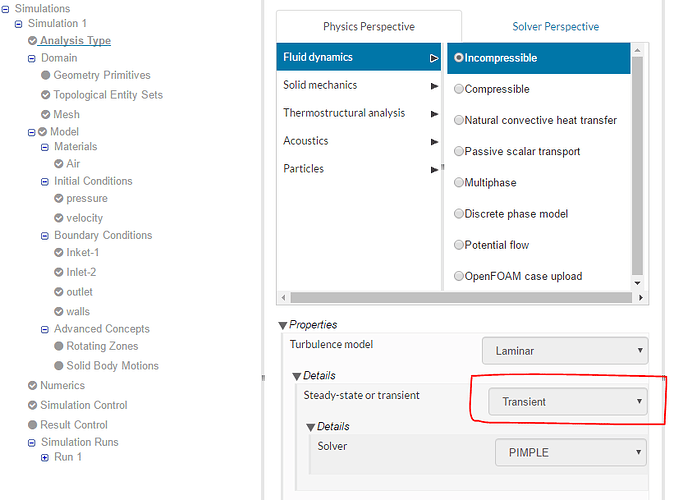Viewport: 683px width, 500px height.
Task: Open the Steady-state or transient dropdown
Action: coord(567,402)
